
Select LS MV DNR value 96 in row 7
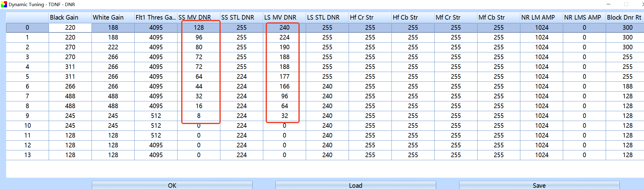[x=284, y=96]
